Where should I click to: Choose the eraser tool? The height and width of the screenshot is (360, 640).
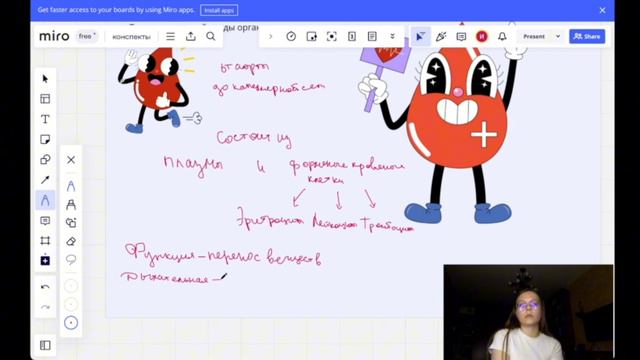[x=71, y=241]
